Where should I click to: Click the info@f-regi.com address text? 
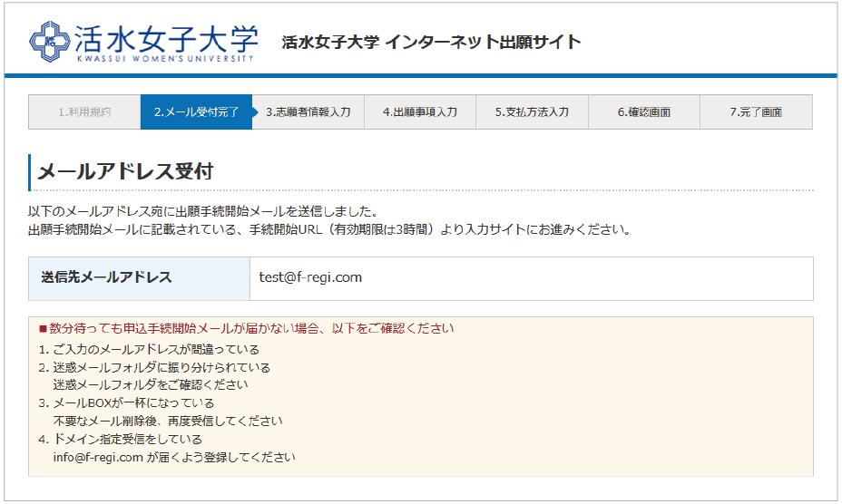tap(98, 457)
